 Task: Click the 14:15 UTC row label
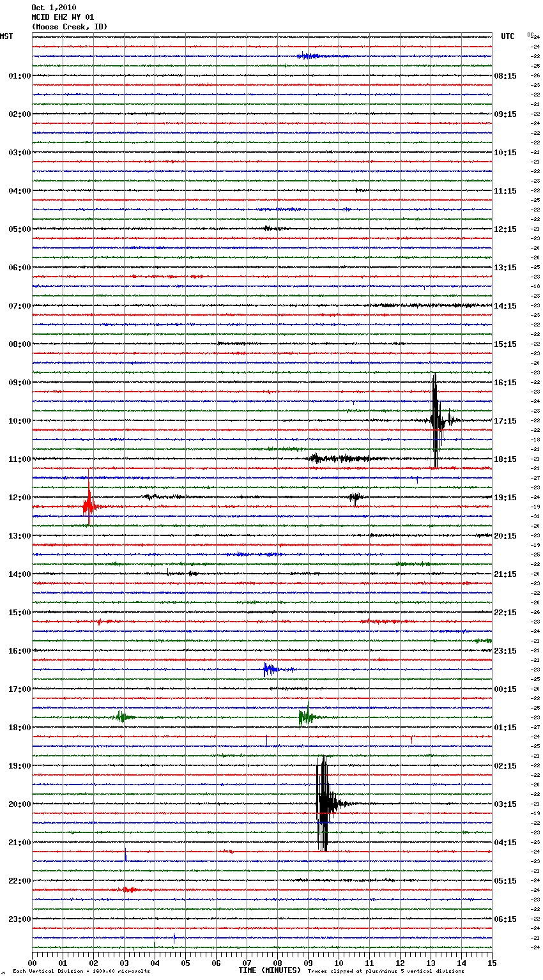coord(505,306)
